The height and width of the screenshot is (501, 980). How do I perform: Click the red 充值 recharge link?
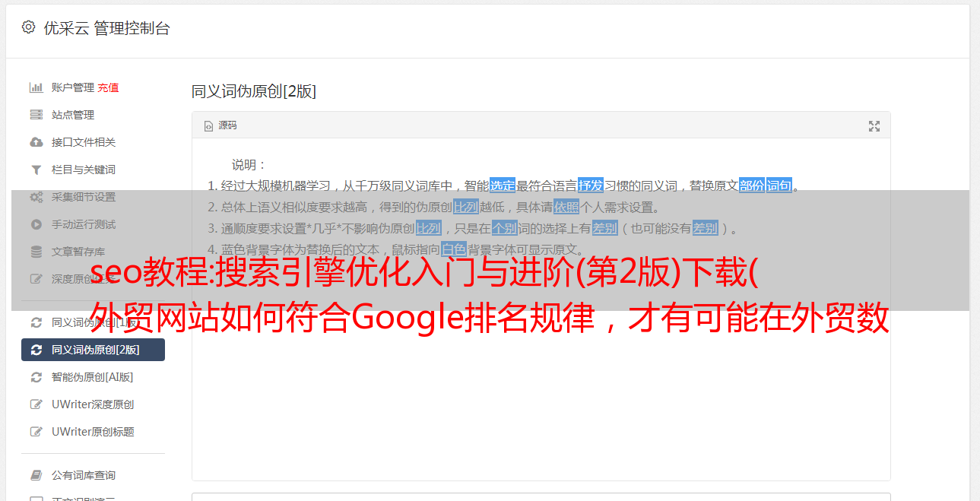coord(108,87)
